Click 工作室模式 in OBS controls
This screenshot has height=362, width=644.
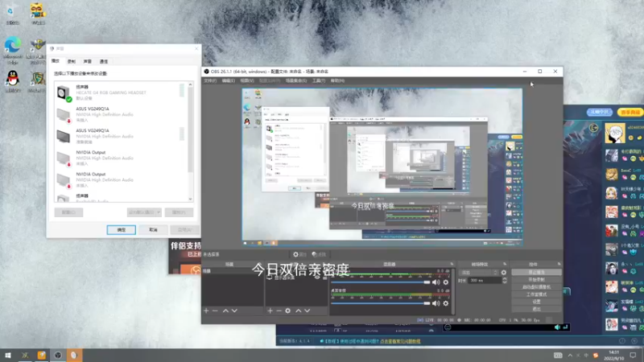(x=536, y=294)
